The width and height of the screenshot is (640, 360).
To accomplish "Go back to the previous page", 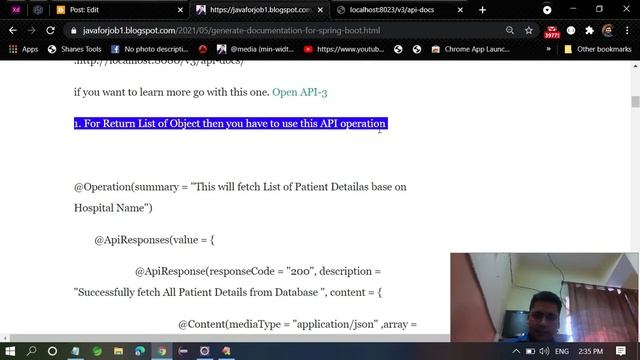I will (13, 30).
